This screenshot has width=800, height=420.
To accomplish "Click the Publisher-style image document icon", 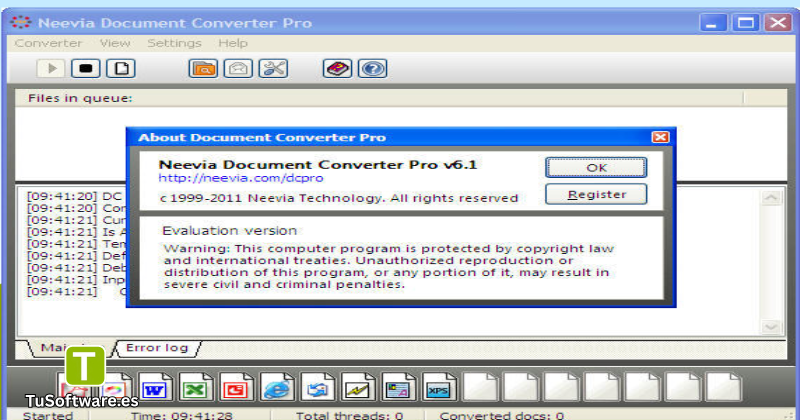I will pos(398,387).
